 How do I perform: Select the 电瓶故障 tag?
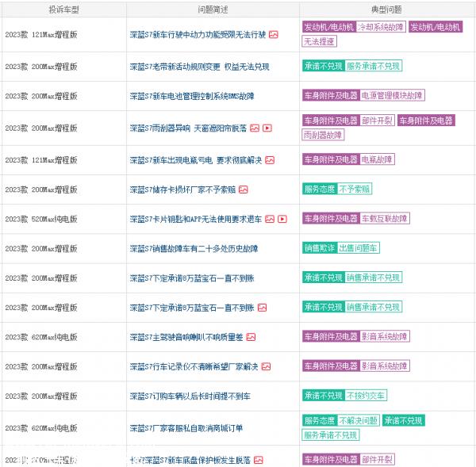coord(377,159)
